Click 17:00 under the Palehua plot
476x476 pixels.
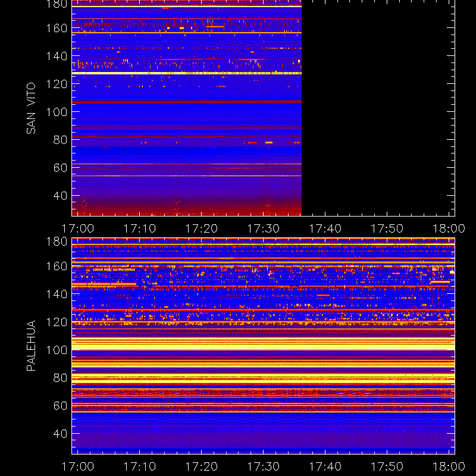pyautogui.click(x=78, y=466)
